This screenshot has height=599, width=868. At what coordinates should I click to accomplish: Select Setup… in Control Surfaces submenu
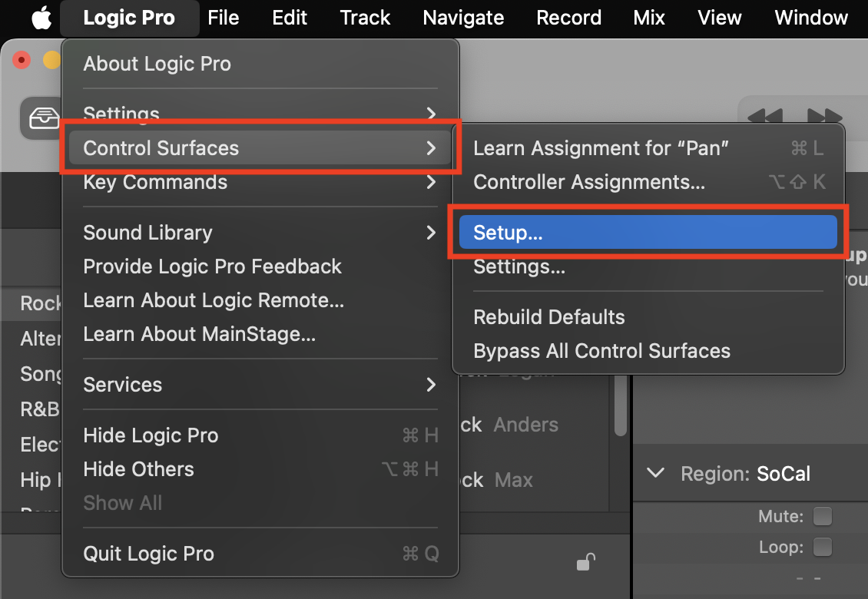click(x=648, y=233)
